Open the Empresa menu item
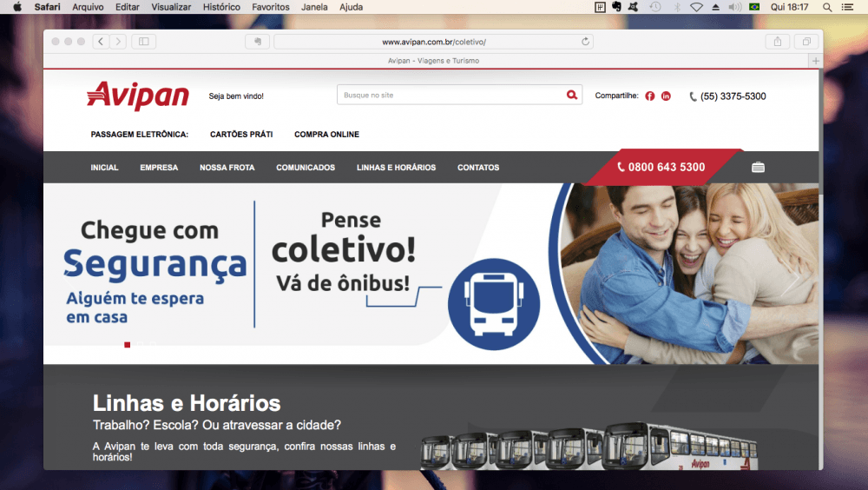 159,168
